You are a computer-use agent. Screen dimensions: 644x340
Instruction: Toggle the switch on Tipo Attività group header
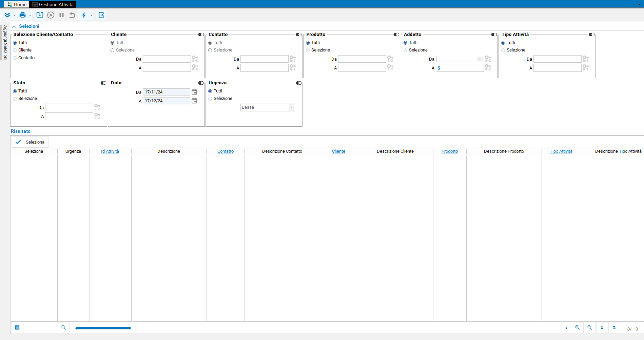(x=592, y=35)
